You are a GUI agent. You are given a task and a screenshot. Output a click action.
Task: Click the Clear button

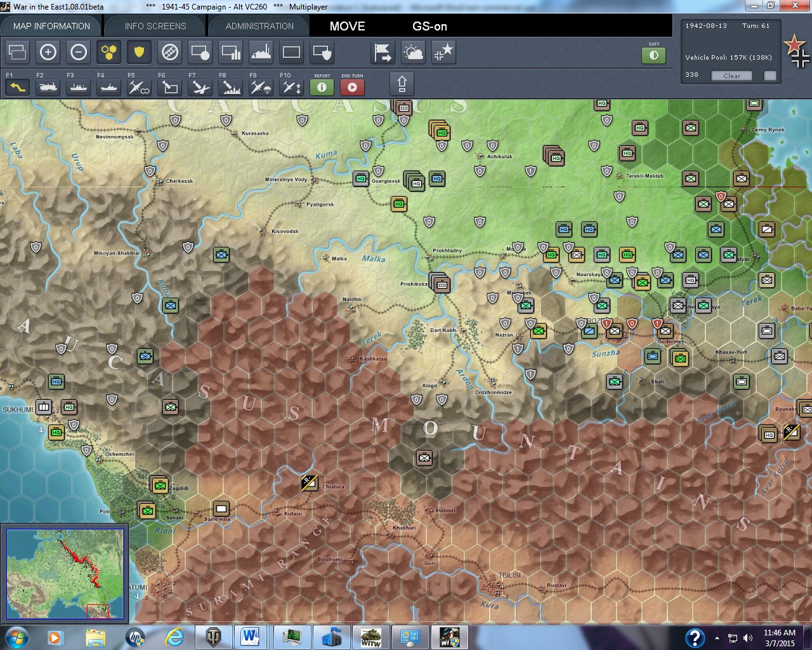pos(731,76)
